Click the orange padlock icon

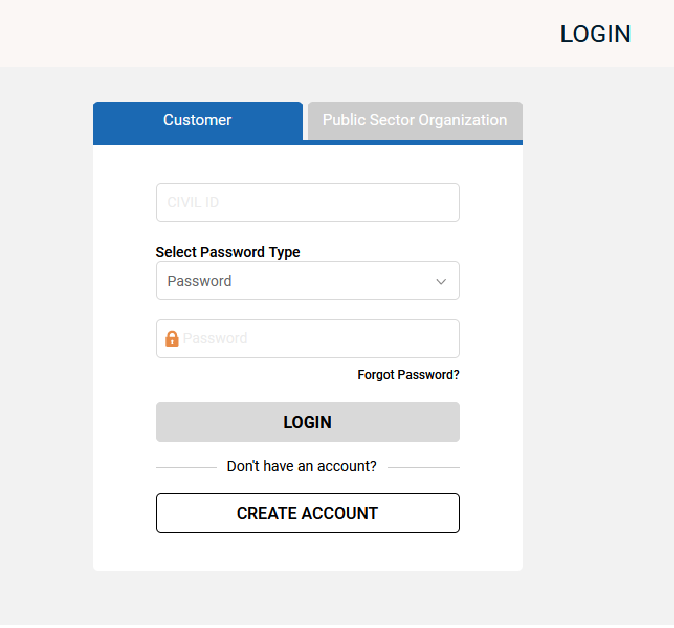pos(172,339)
